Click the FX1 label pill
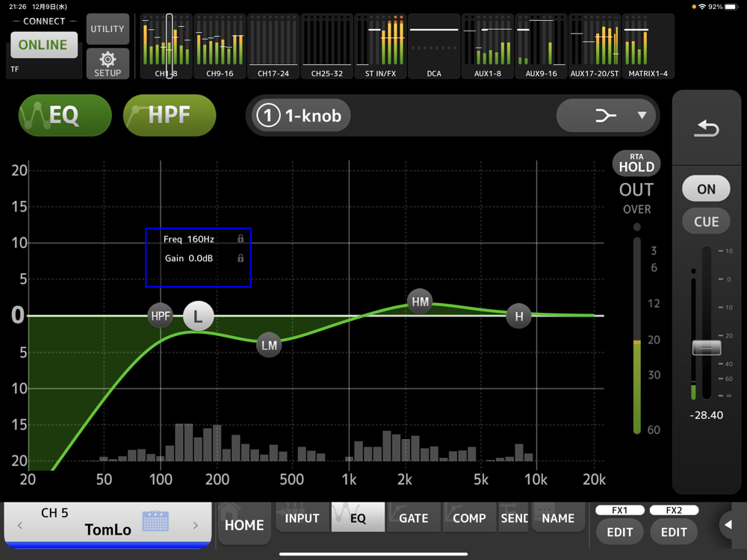The width and height of the screenshot is (747, 560). [x=620, y=510]
